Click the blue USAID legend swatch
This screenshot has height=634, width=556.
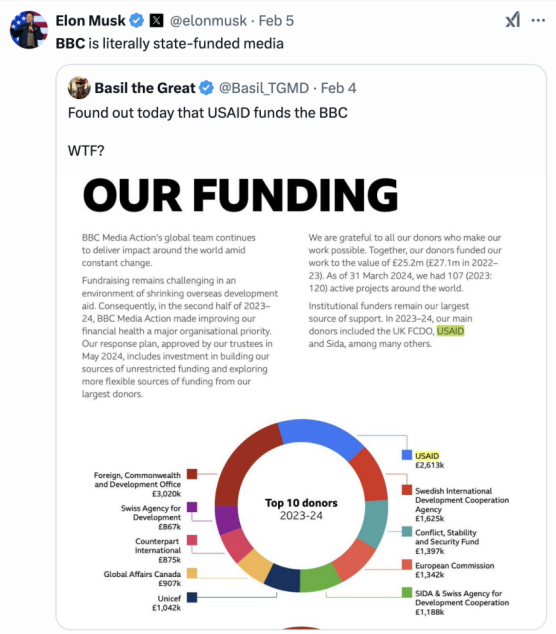tap(407, 455)
